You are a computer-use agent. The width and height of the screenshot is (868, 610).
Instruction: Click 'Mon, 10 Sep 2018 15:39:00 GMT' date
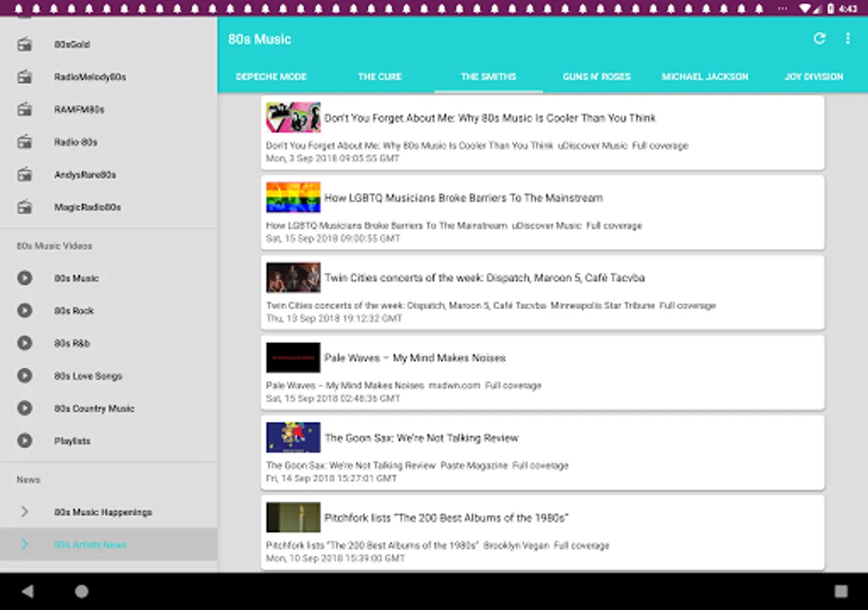click(335, 558)
